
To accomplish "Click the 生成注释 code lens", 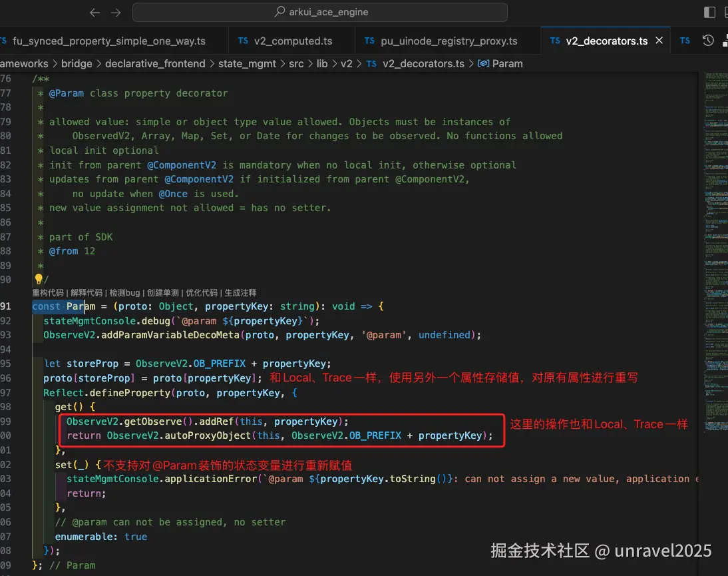I will point(240,292).
